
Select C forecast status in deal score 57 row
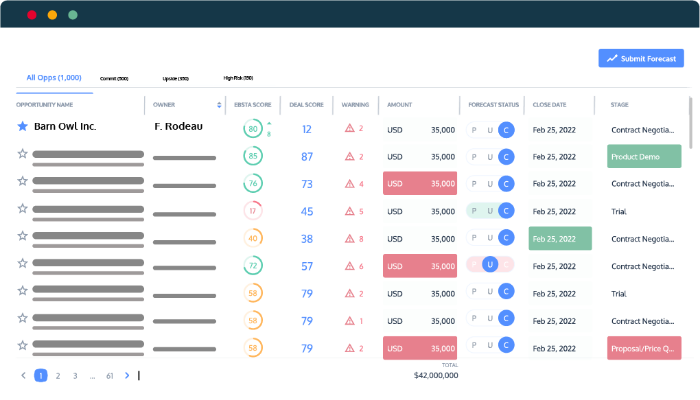(506, 265)
